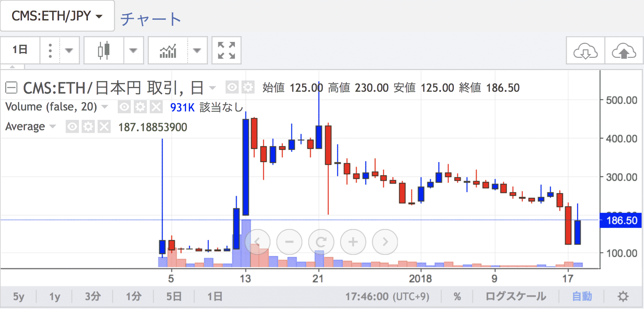This screenshot has width=644, height=309.
Task: Collapse the CMS:ETH legend with minus box
Action: pyautogui.click(x=11, y=88)
